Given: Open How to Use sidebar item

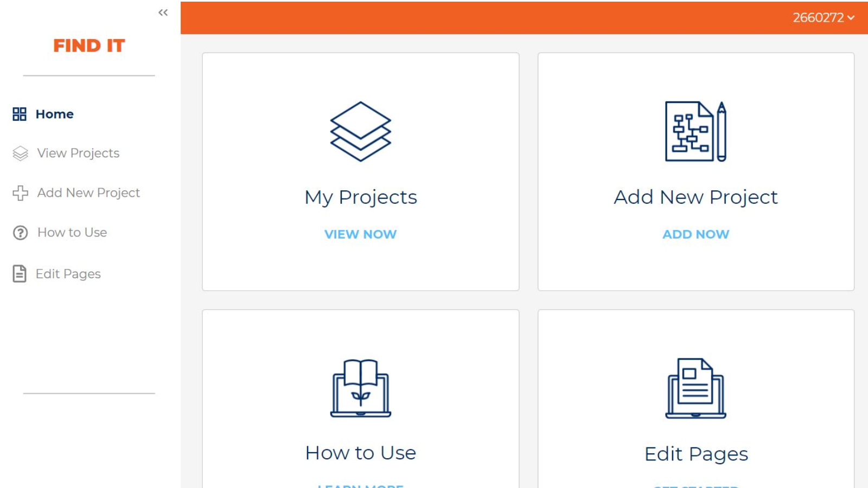Looking at the screenshot, I should [72, 233].
